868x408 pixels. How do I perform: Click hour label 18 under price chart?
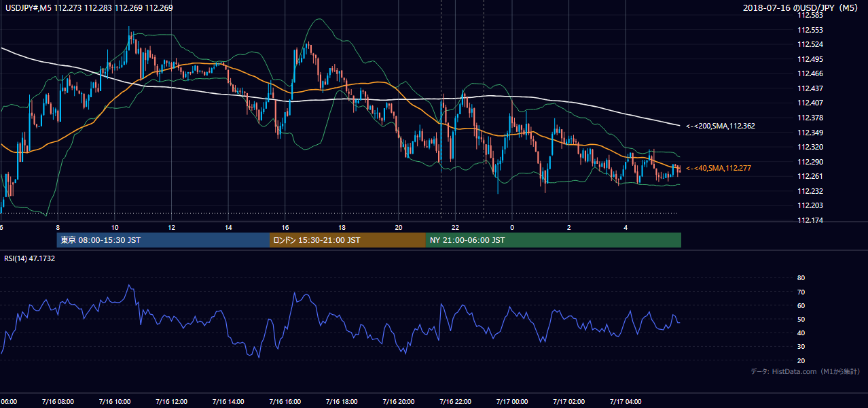pyautogui.click(x=342, y=227)
